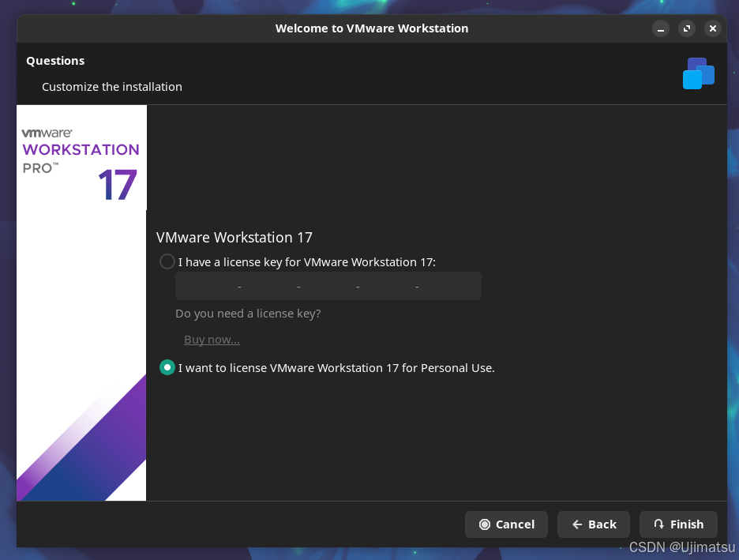Choose the Personal Use license radio button
The width and height of the screenshot is (739, 560).
(167, 368)
